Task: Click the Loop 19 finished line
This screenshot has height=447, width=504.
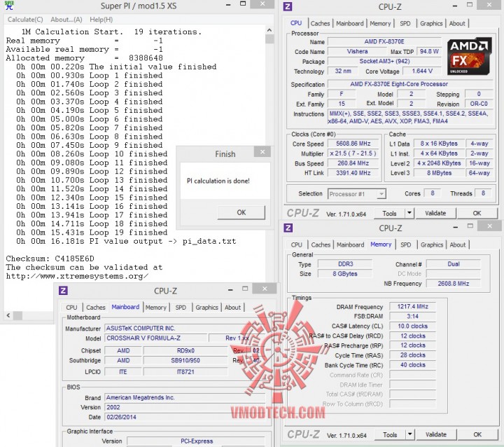Action: 92,233
